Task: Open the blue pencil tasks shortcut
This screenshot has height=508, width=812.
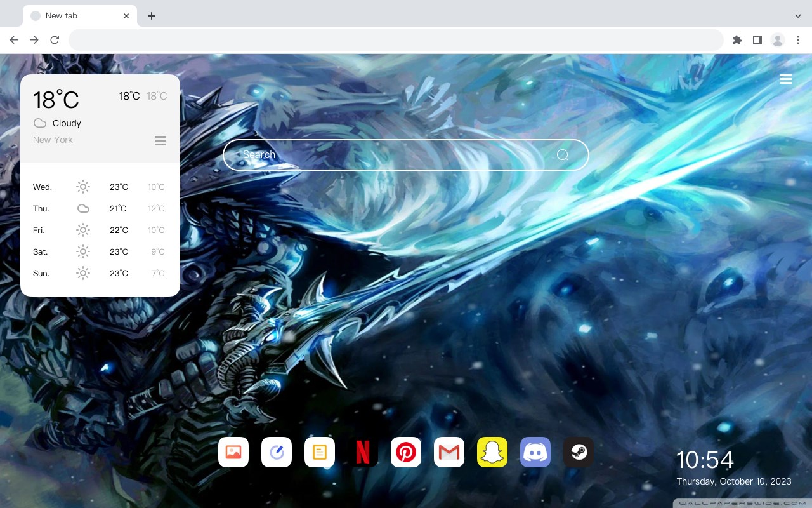Action: click(277, 452)
